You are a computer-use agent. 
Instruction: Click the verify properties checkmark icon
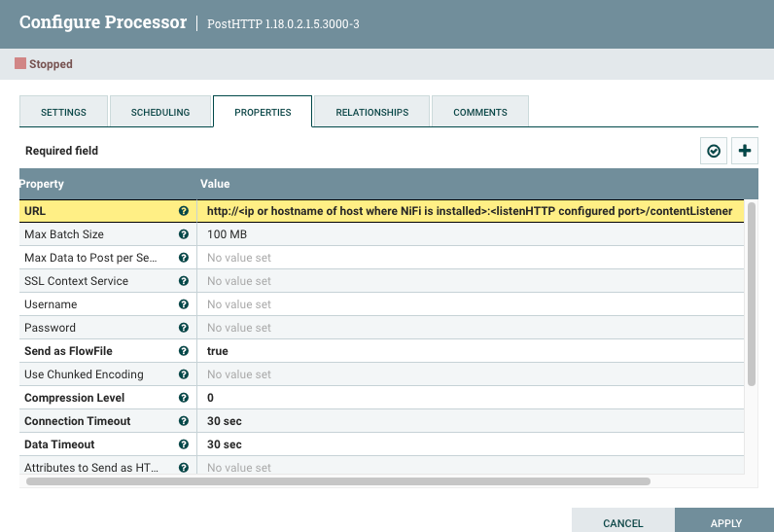tap(714, 151)
